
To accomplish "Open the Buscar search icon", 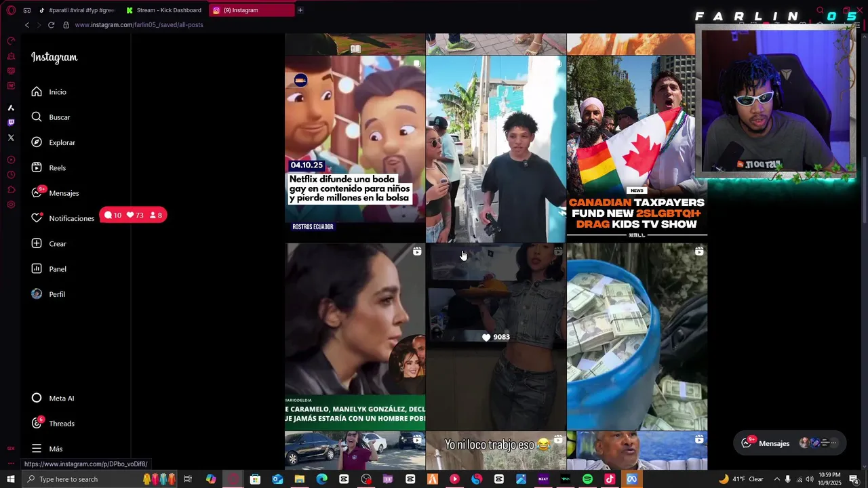I will tap(37, 117).
